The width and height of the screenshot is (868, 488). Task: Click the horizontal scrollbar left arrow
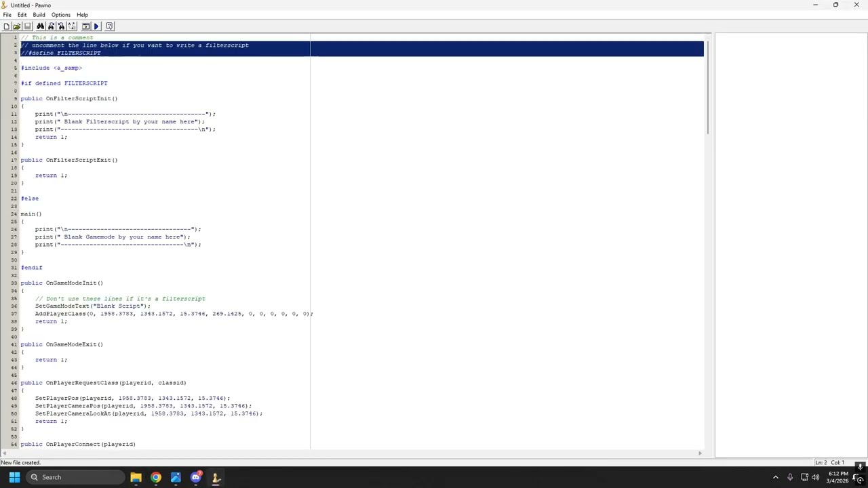pyautogui.click(x=5, y=453)
